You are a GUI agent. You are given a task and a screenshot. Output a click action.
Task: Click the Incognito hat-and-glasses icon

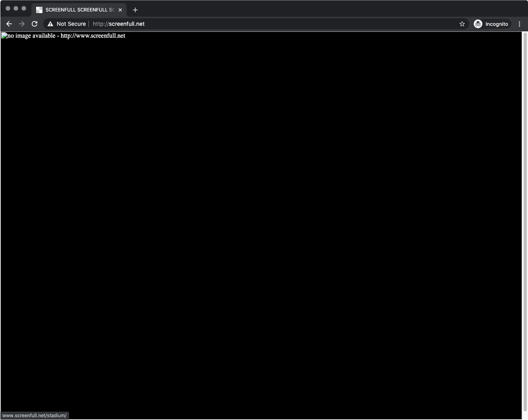[x=478, y=24]
